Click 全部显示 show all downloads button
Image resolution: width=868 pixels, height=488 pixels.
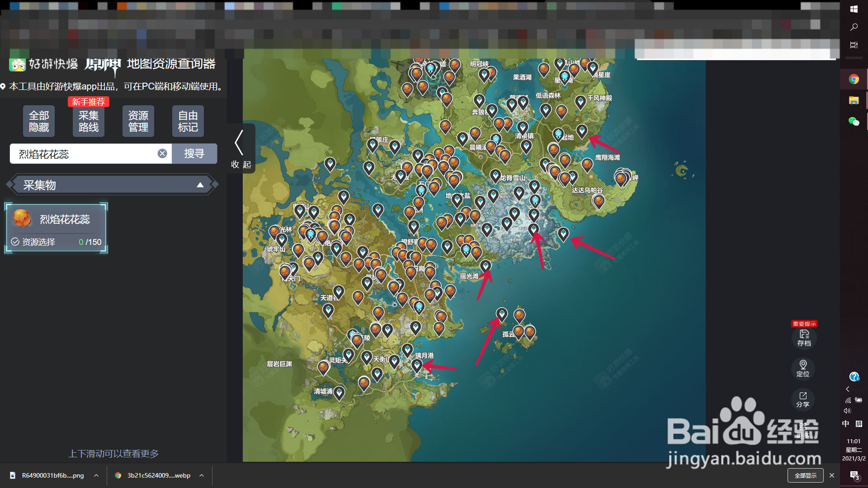coord(805,475)
